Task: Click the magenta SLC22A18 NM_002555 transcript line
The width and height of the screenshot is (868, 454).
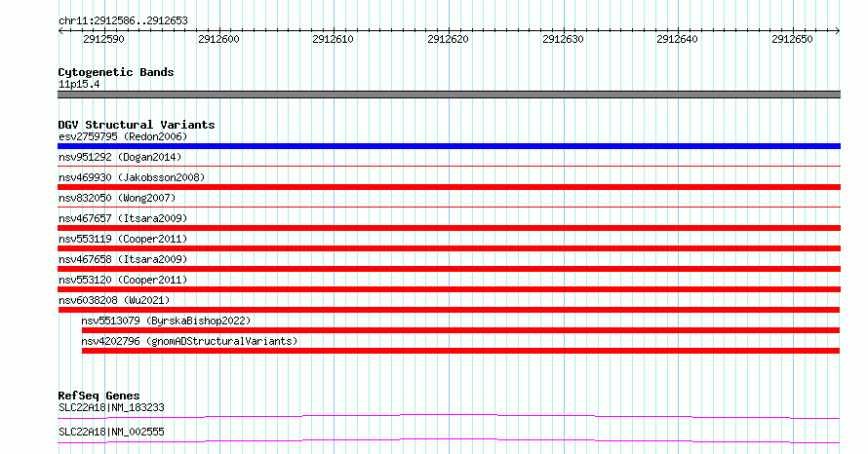Action: point(449,440)
